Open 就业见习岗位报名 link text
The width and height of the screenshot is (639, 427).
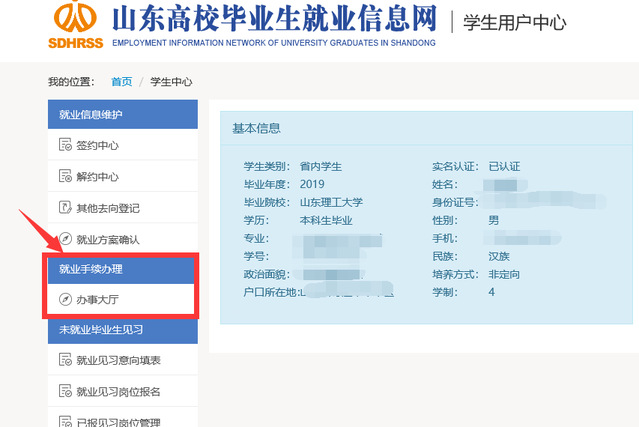pyautogui.click(x=118, y=391)
